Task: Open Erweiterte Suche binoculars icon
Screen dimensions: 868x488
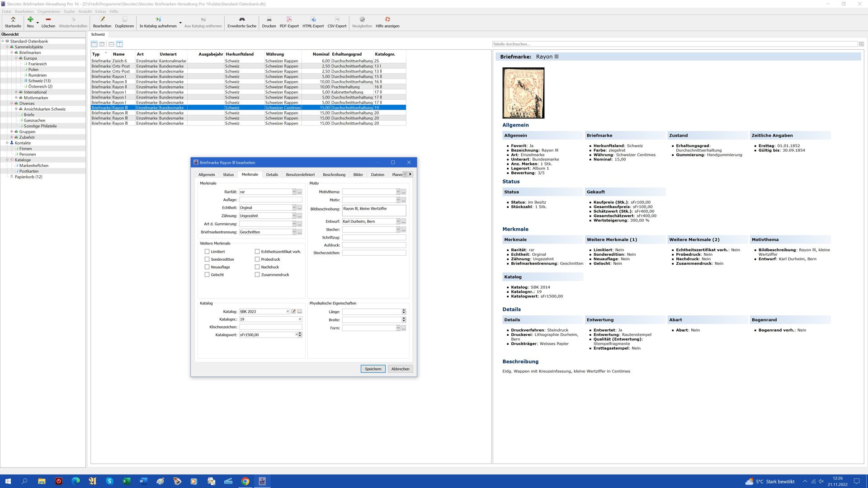Action: (x=242, y=19)
